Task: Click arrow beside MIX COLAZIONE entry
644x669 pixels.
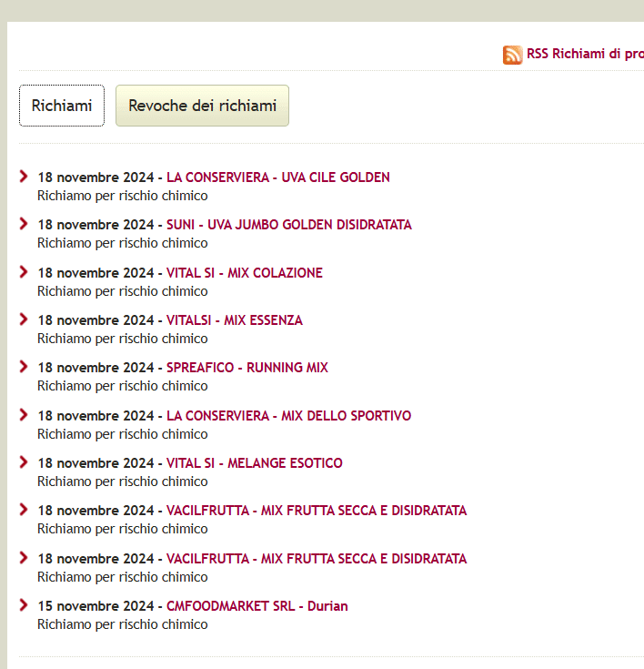Action: [24, 272]
